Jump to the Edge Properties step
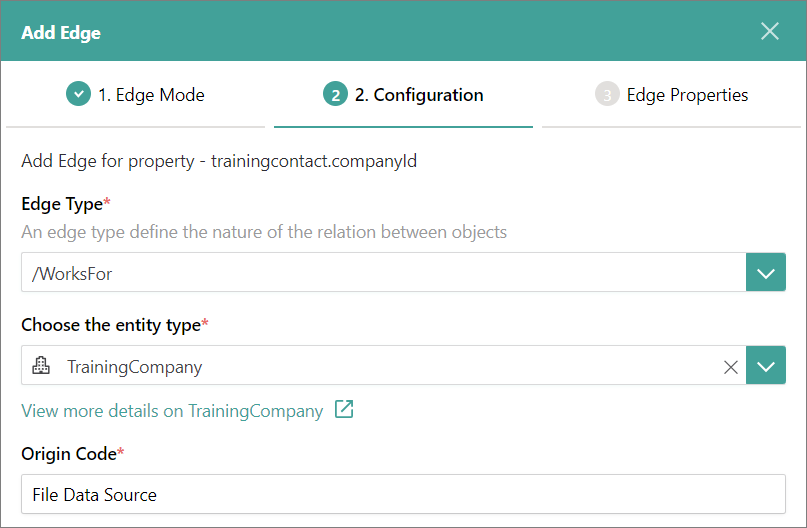 (687, 95)
